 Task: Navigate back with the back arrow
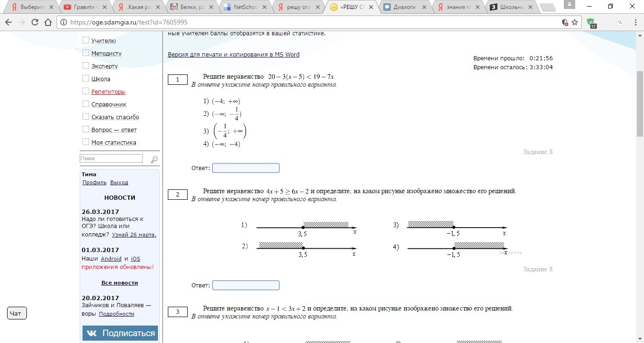(8, 22)
